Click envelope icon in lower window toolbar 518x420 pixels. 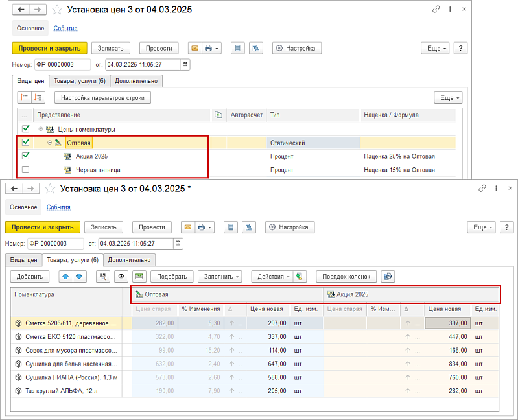pos(188,227)
